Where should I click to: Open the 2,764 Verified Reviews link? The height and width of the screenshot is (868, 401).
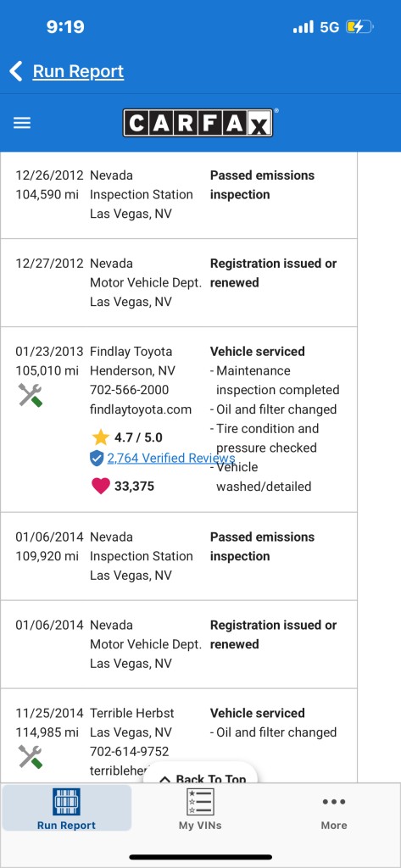coord(170,458)
